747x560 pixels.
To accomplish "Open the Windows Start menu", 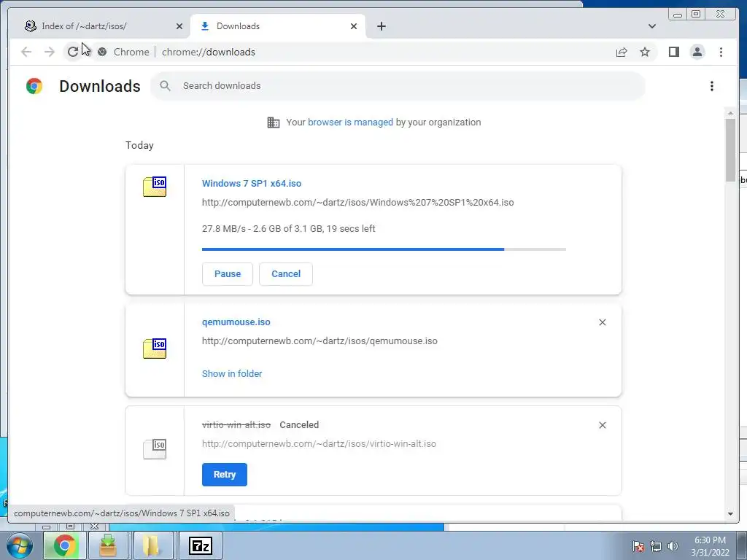I will pos(19,545).
